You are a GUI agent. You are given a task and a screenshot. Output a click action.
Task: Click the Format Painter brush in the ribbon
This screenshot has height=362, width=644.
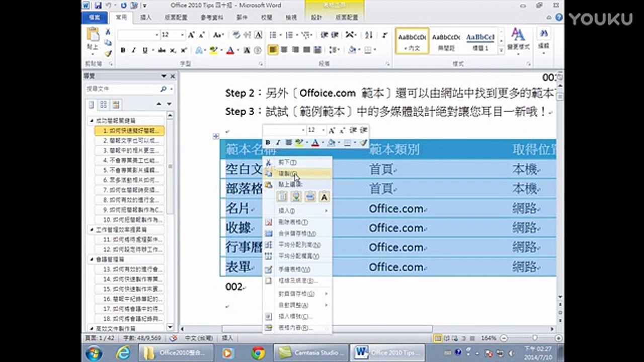click(108, 54)
